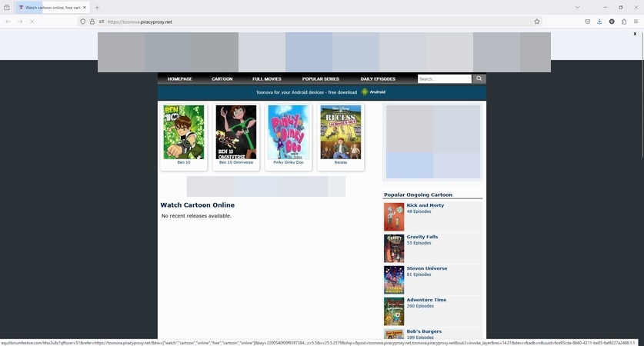The height and width of the screenshot is (346, 644).
Task: Open the site permissions icon
Action: tap(102, 22)
